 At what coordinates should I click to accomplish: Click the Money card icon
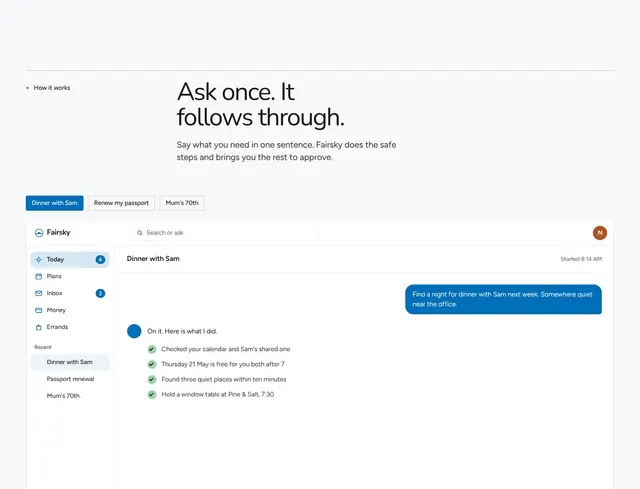[x=39, y=310]
